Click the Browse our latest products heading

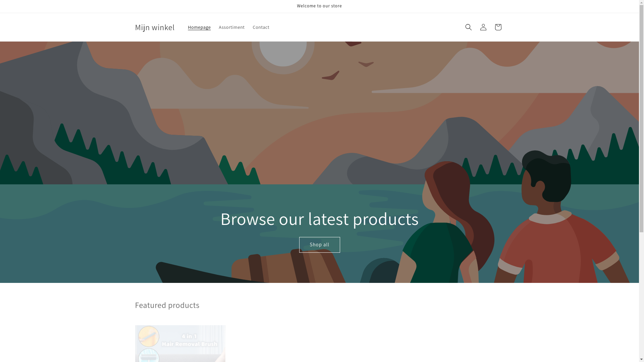click(319, 219)
